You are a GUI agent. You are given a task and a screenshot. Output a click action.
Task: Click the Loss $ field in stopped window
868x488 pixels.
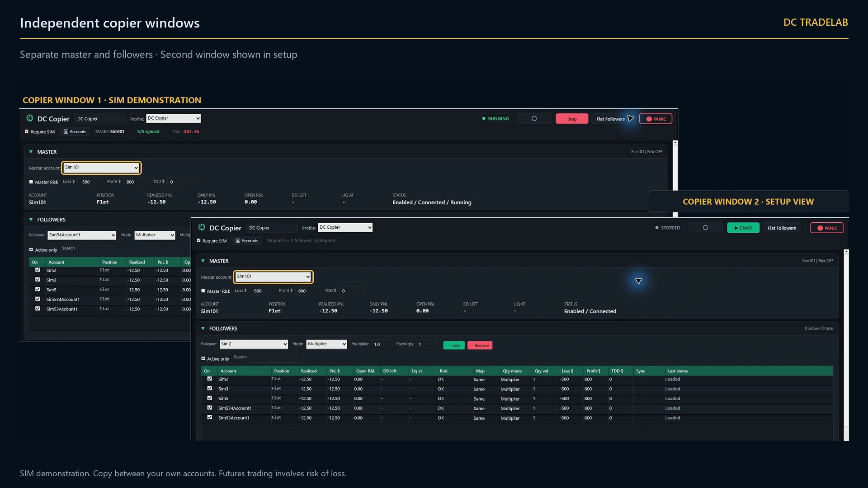[x=262, y=291]
